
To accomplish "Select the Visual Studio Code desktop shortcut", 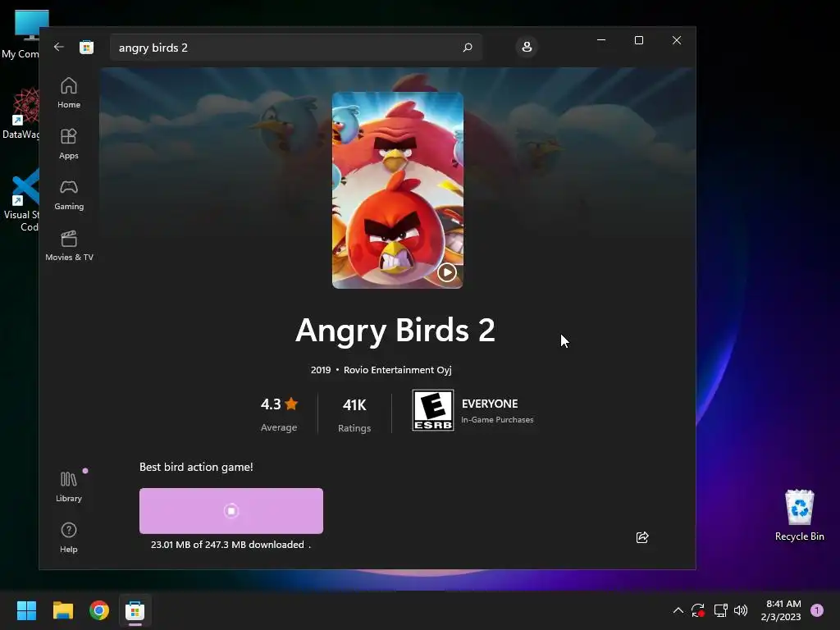I will coord(21,201).
